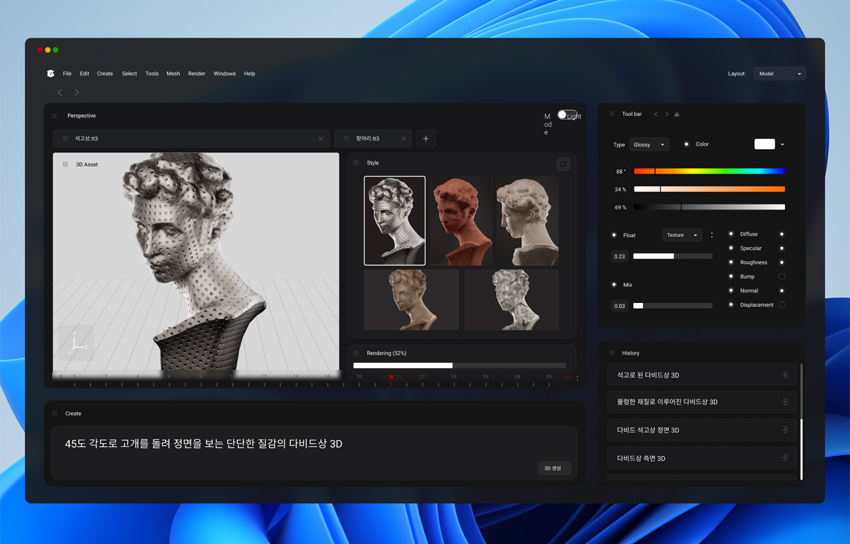Open the Layout Model dropdown

(780, 74)
